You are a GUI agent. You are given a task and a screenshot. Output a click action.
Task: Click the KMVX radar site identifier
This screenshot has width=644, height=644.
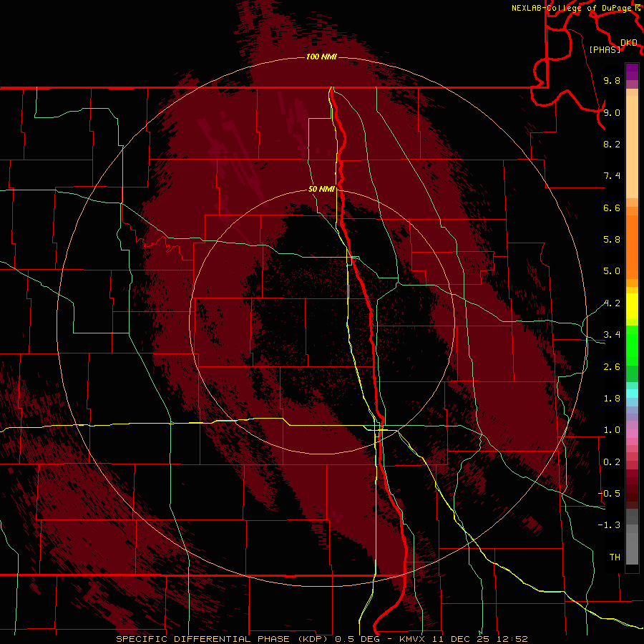[413, 639]
